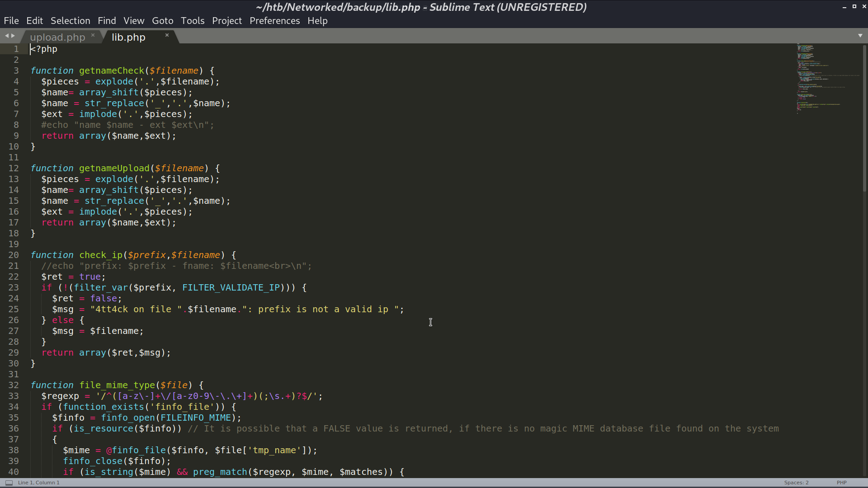Open the Find menu
Screen dimensions: 868x488
coord(107,21)
